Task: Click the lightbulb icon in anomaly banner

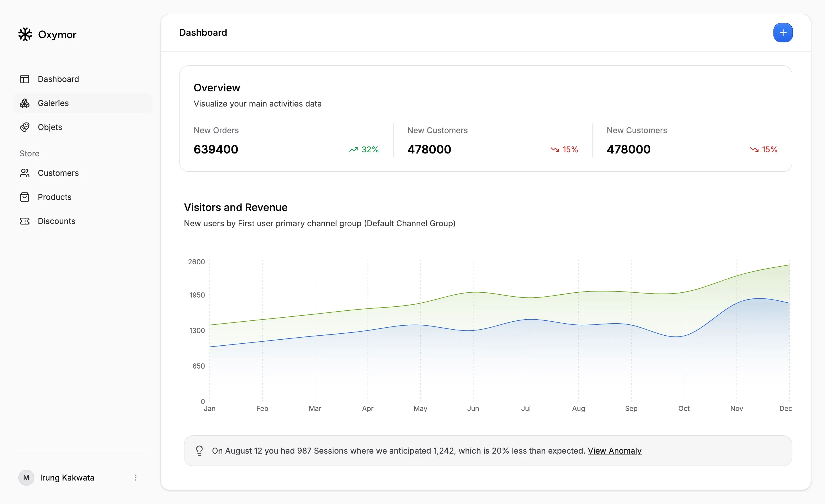Action: tap(199, 451)
